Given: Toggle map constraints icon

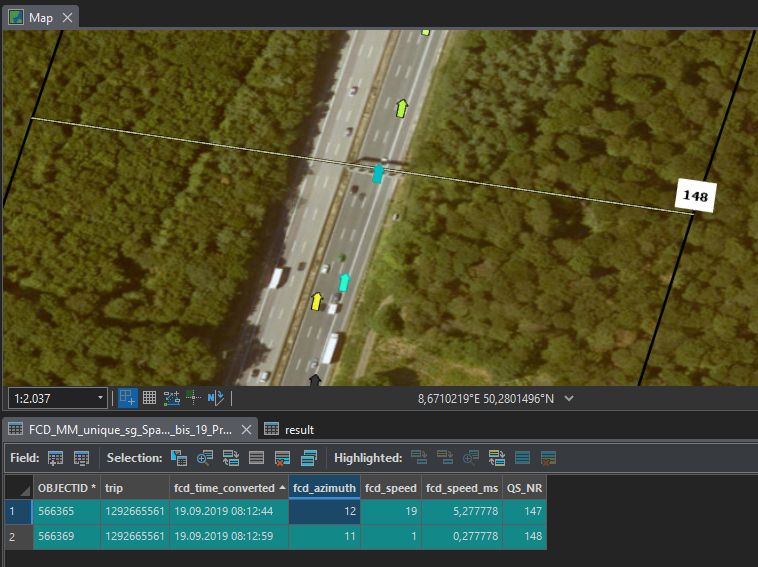Looking at the screenshot, I should click(x=171, y=398).
